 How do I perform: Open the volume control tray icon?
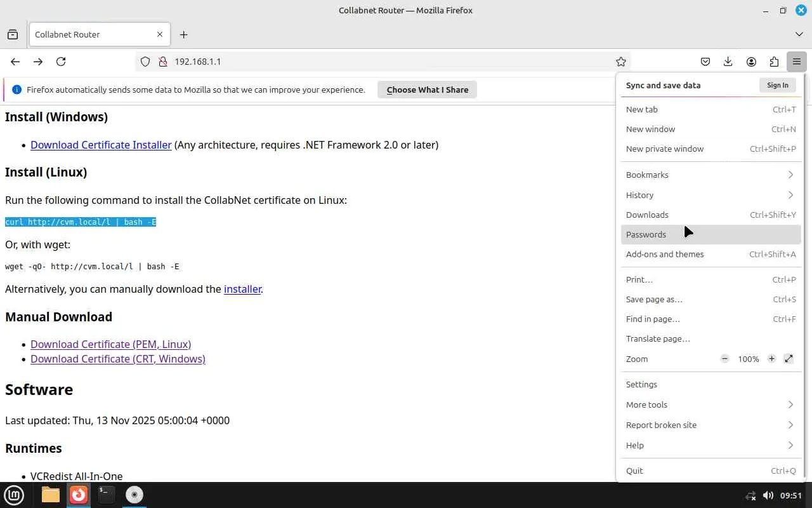tap(768, 495)
